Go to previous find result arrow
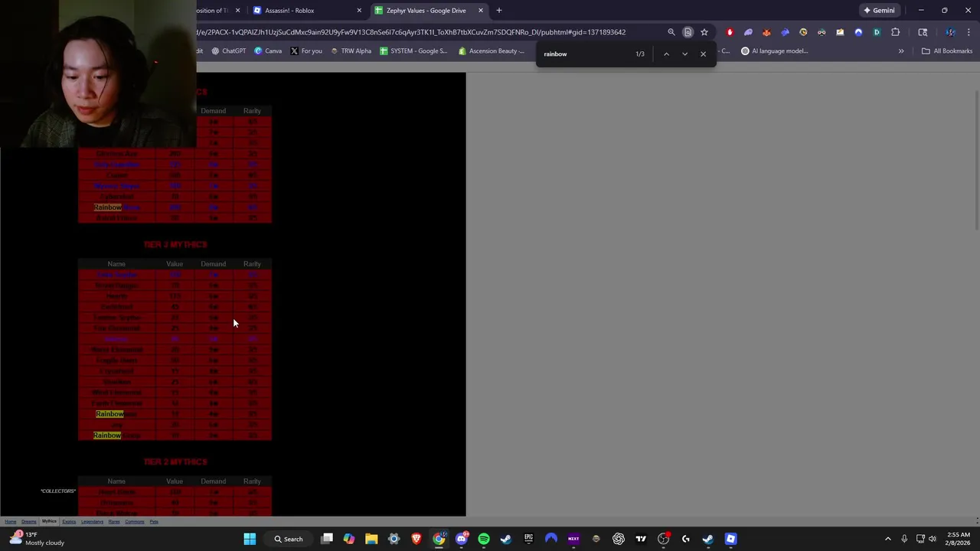 (666, 54)
